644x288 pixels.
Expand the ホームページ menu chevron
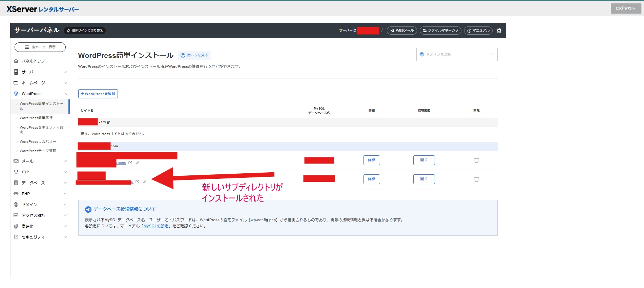(x=65, y=83)
